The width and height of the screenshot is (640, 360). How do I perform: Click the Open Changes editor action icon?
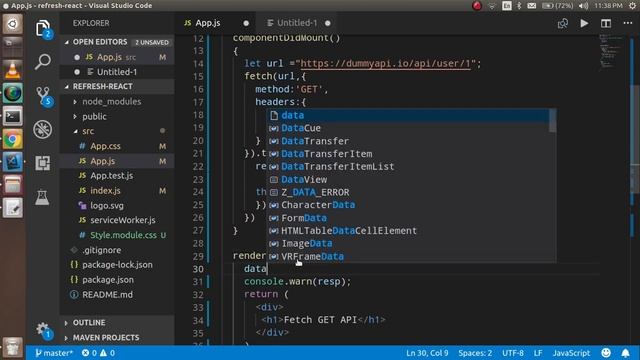tap(563, 23)
